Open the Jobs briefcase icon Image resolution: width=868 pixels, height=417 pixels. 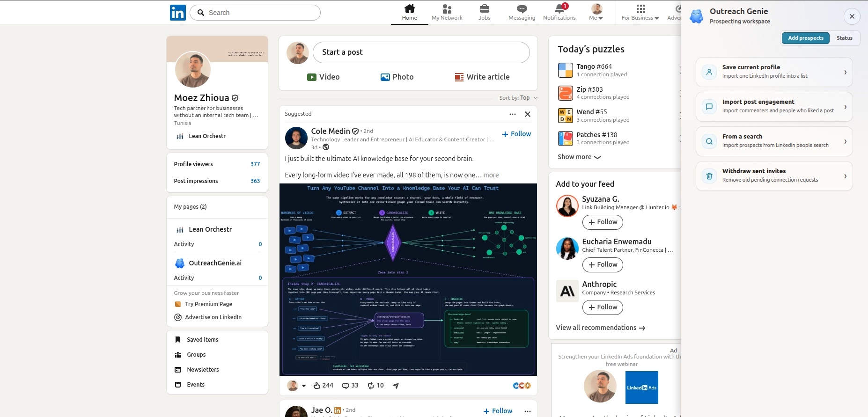(485, 8)
